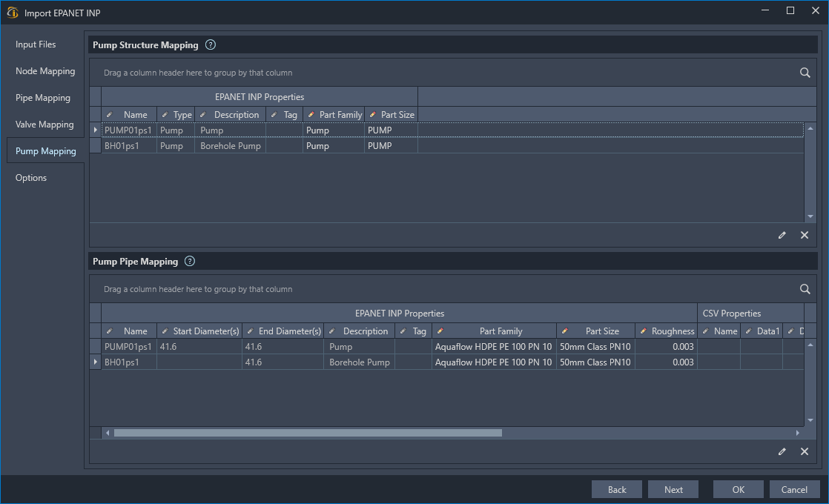The width and height of the screenshot is (829, 504).
Task: Click Pump part family cell for PUMP01ps1 structure
Action: click(x=333, y=130)
